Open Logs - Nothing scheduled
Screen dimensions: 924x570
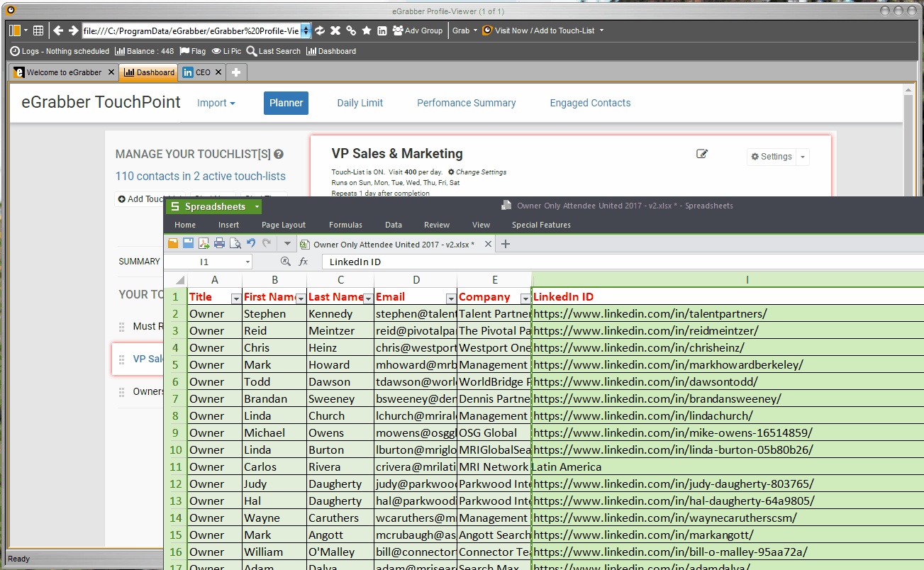pos(60,51)
